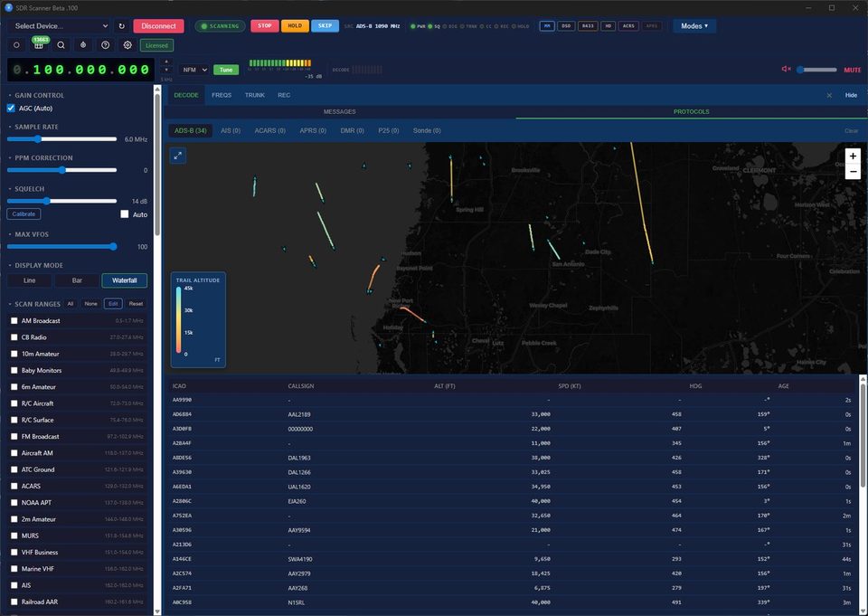Click the location pin icon
The height and width of the screenshot is (616, 868).
coord(83,45)
